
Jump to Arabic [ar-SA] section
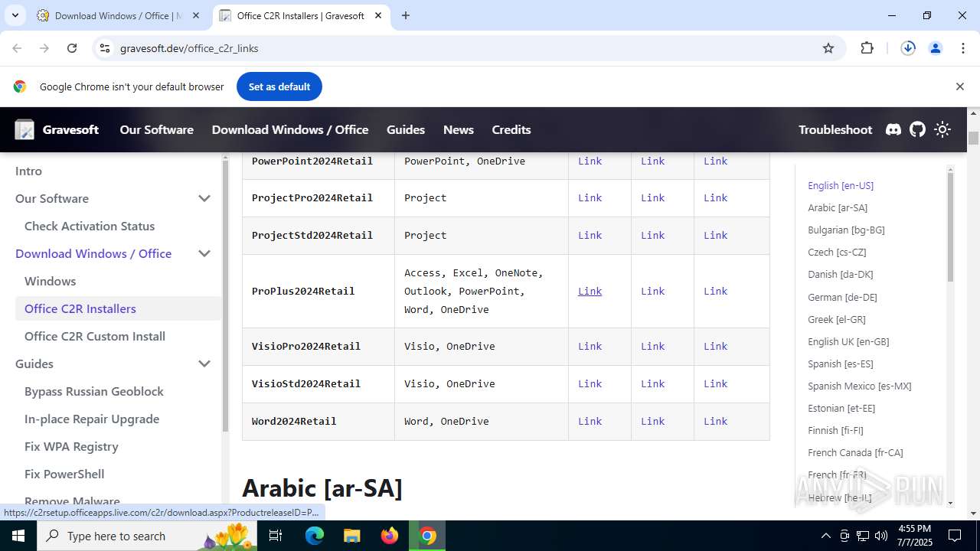pos(838,207)
